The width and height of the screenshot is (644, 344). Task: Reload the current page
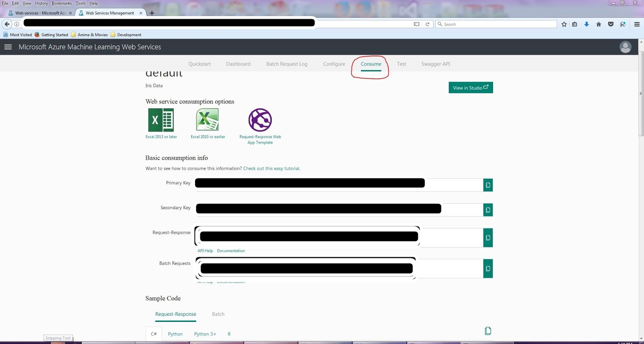click(427, 24)
